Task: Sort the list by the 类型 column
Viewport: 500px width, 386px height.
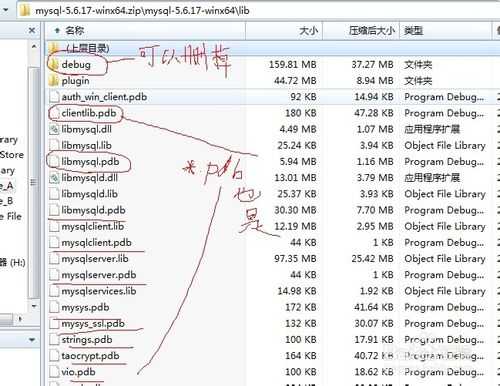Action: (445, 31)
